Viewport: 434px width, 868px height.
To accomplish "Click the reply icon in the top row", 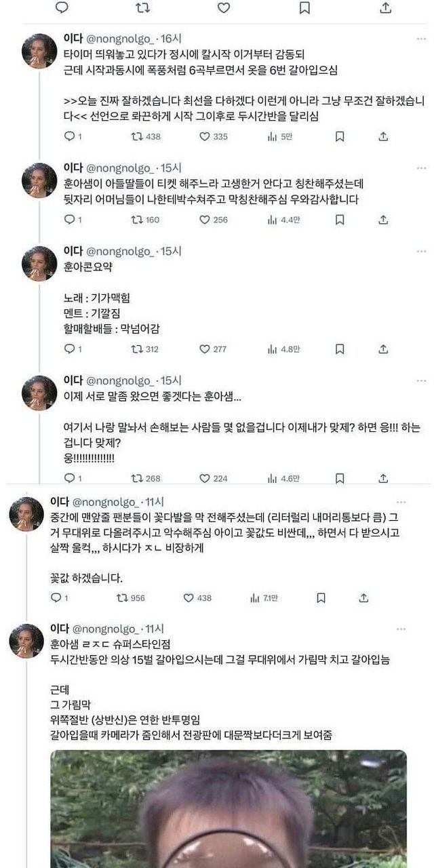I will 62,7.
